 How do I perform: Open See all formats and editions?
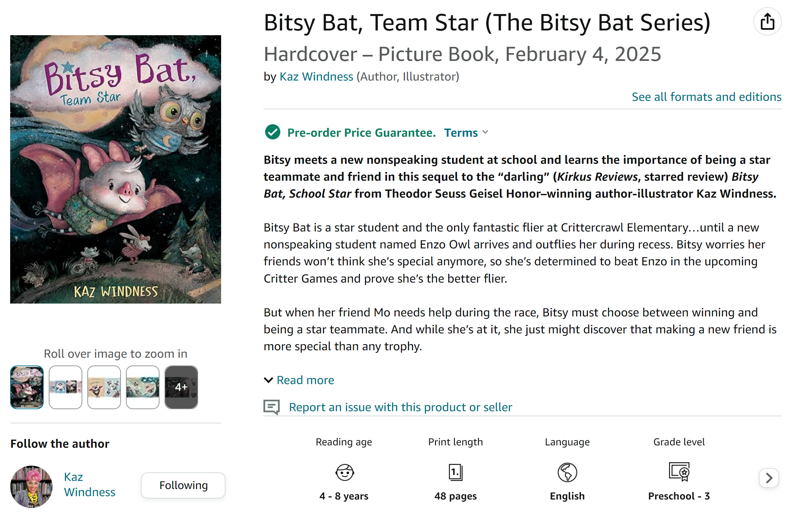(x=706, y=97)
